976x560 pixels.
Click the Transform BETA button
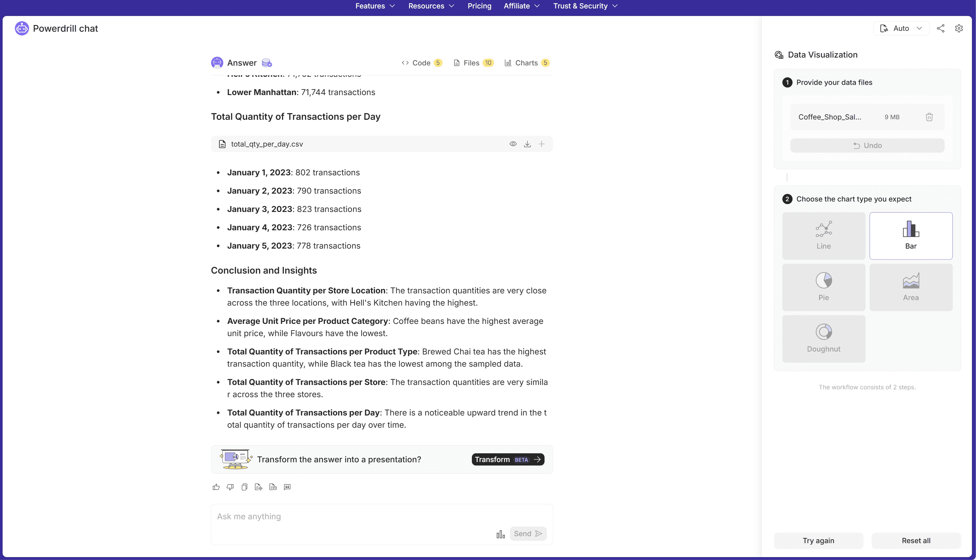coord(508,459)
